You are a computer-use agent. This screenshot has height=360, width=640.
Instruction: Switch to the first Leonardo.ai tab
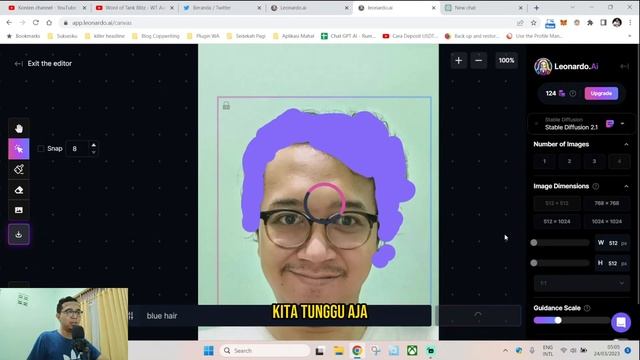pos(309,8)
